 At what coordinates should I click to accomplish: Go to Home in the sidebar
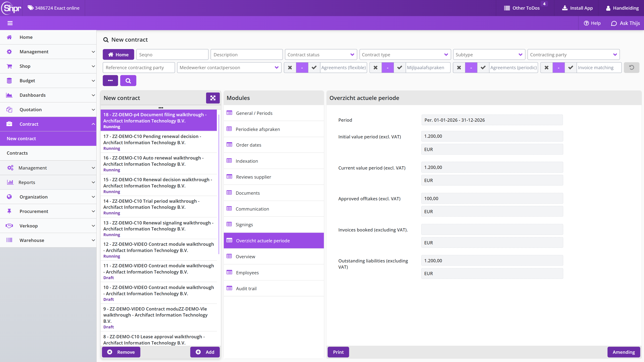tap(48, 37)
